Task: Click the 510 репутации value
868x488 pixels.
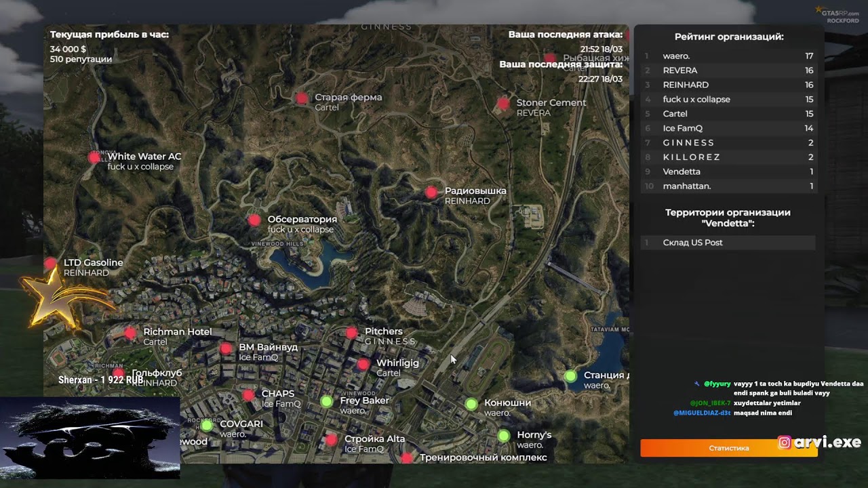Action: tap(81, 60)
